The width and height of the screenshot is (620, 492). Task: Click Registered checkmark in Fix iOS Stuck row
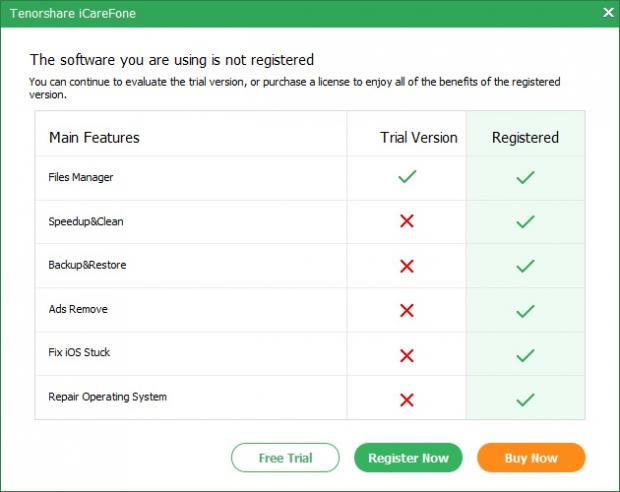click(x=525, y=355)
